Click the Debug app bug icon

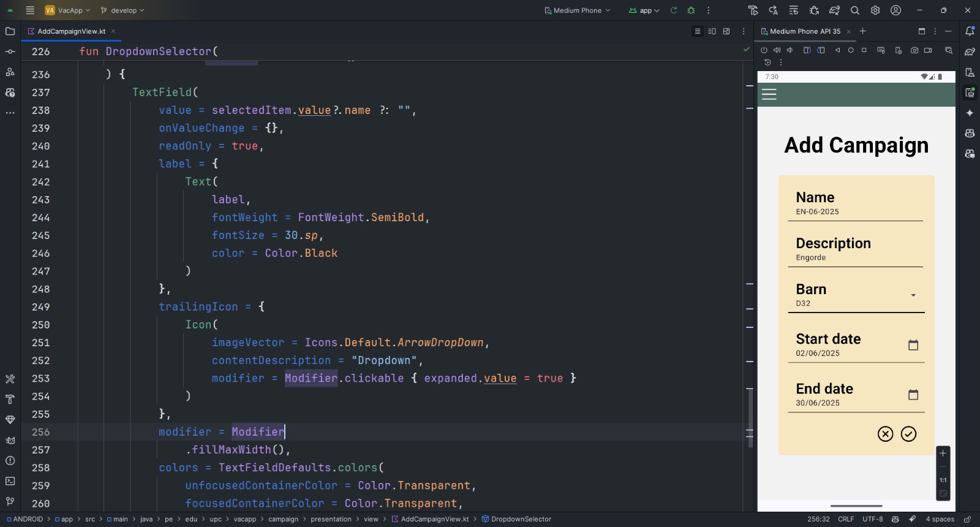pyautogui.click(x=691, y=10)
